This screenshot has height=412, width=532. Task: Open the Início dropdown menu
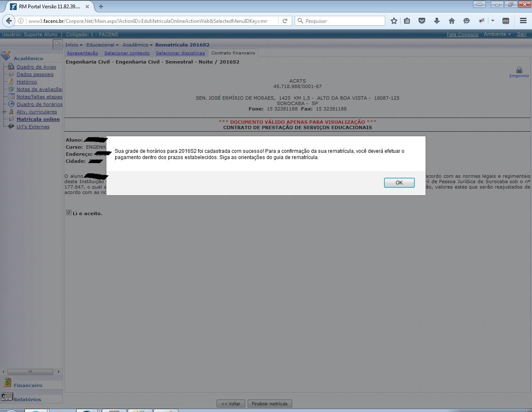tap(74, 45)
